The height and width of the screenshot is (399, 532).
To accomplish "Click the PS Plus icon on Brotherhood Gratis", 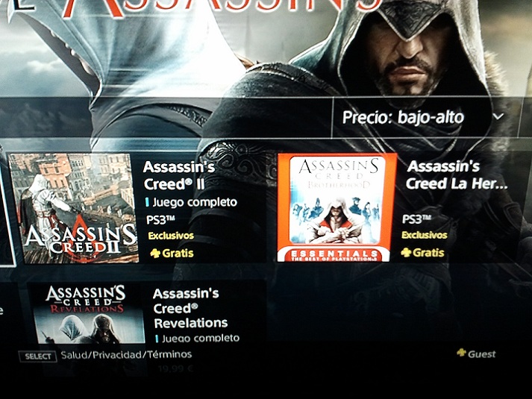I will click(406, 253).
